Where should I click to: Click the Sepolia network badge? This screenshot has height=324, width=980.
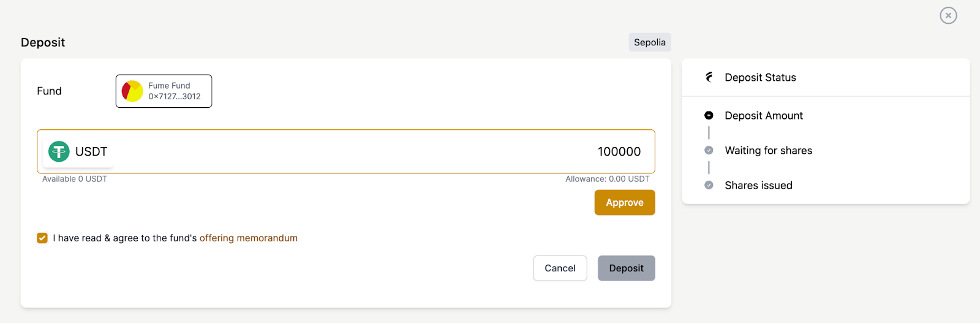tap(649, 42)
